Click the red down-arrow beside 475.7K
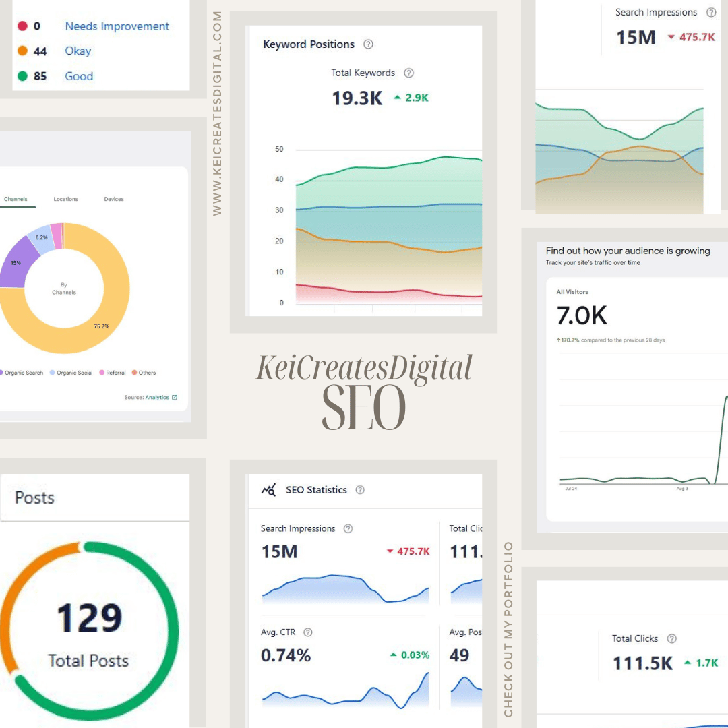 389,551
